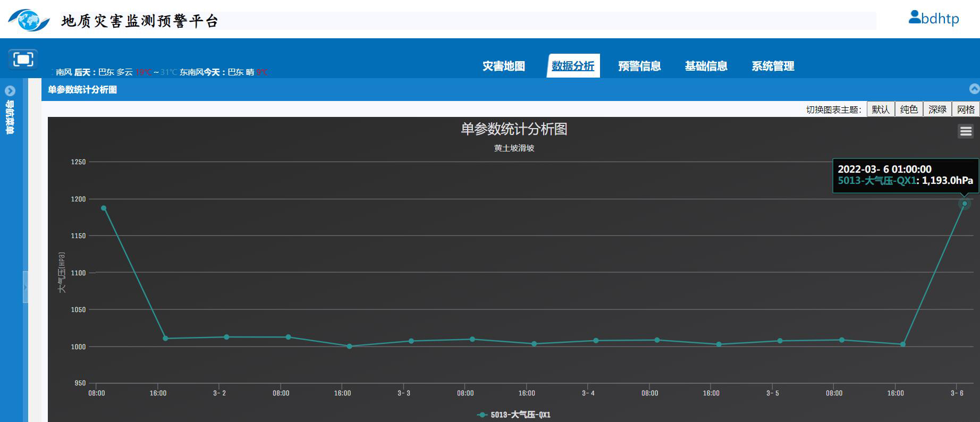The width and height of the screenshot is (980, 422).
Task: Switch chart theme to 纯色
Action: tap(909, 109)
